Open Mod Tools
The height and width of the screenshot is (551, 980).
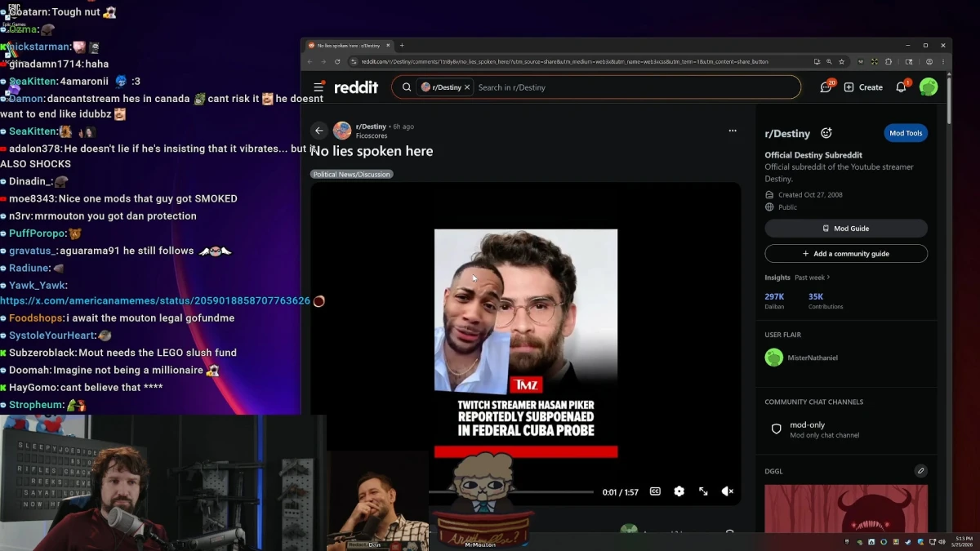click(x=906, y=133)
